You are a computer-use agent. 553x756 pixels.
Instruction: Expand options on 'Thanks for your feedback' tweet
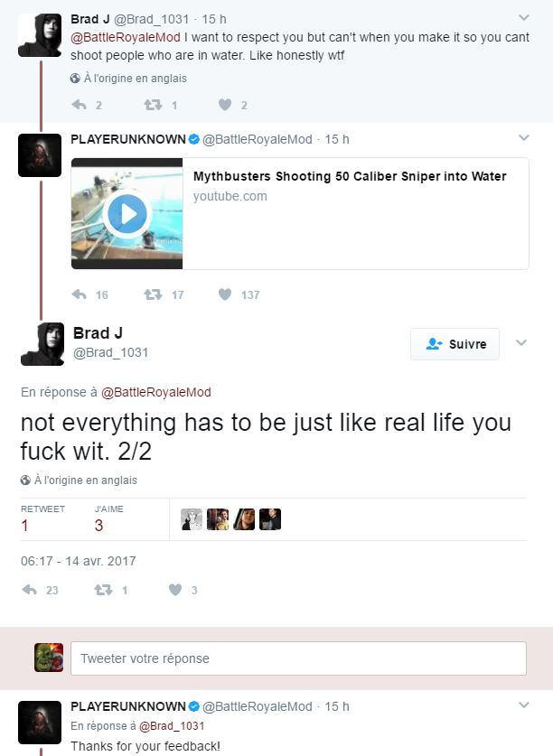click(x=523, y=705)
